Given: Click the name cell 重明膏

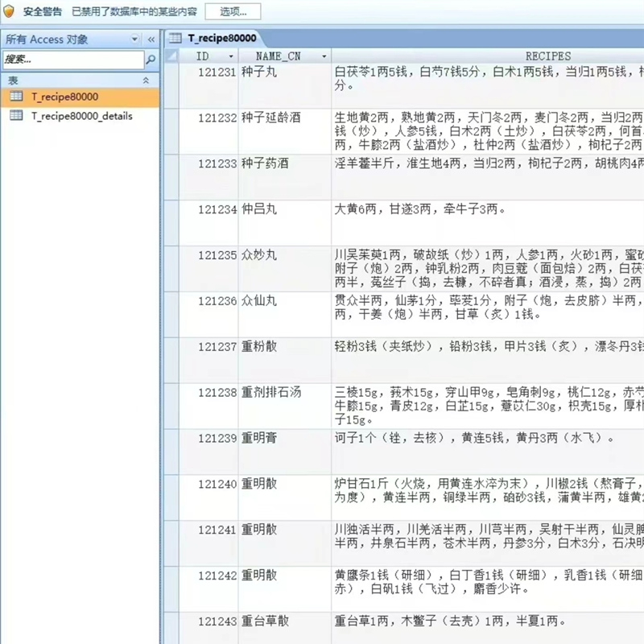Looking at the screenshot, I should (x=285, y=452).
